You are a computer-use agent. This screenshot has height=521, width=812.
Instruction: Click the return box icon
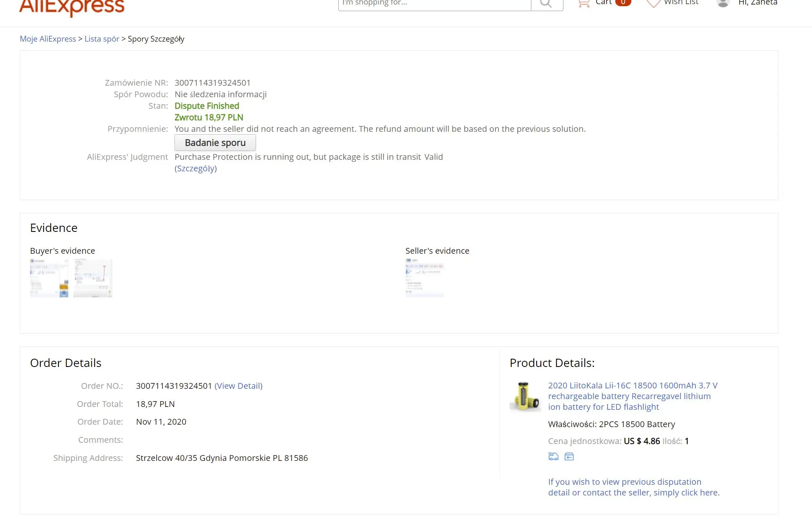tap(569, 456)
